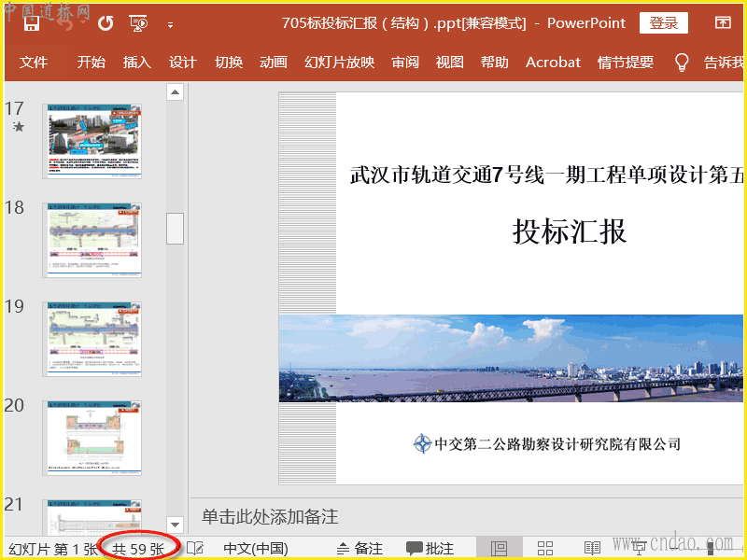Click the spell check icon in status bar
The height and width of the screenshot is (560, 747).
click(195, 548)
